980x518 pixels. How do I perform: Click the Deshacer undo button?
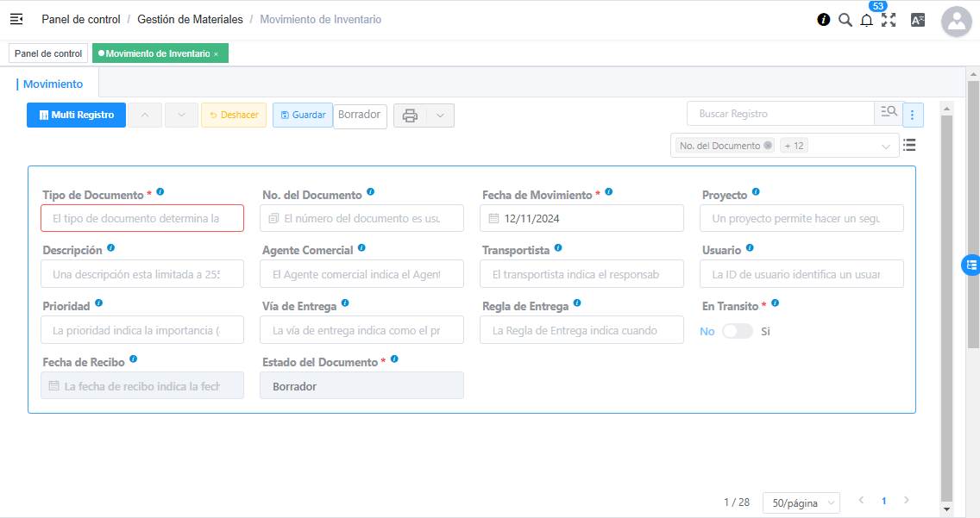(x=233, y=115)
